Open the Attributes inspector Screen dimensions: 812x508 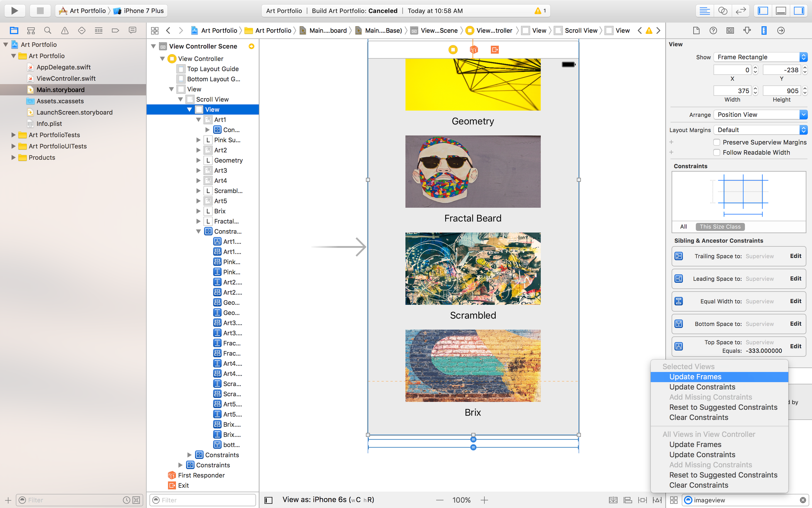pyautogui.click(x=747, y=30)
